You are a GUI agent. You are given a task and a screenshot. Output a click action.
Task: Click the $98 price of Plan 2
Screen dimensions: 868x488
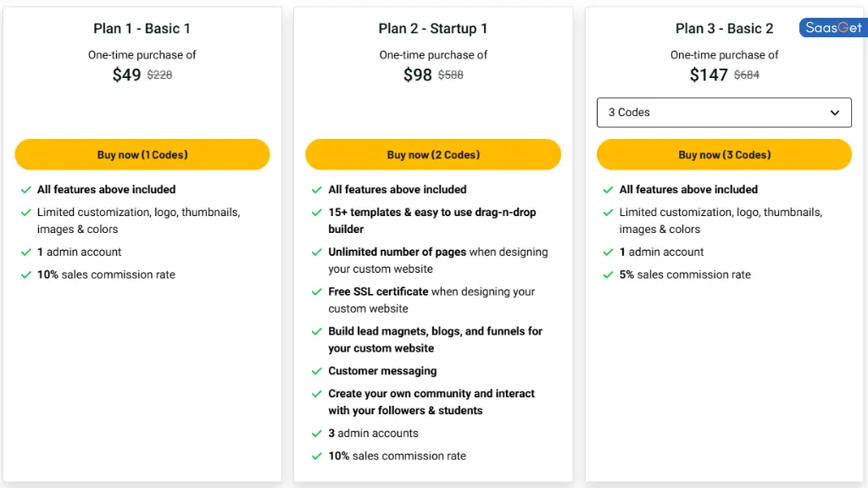[417, 75]
